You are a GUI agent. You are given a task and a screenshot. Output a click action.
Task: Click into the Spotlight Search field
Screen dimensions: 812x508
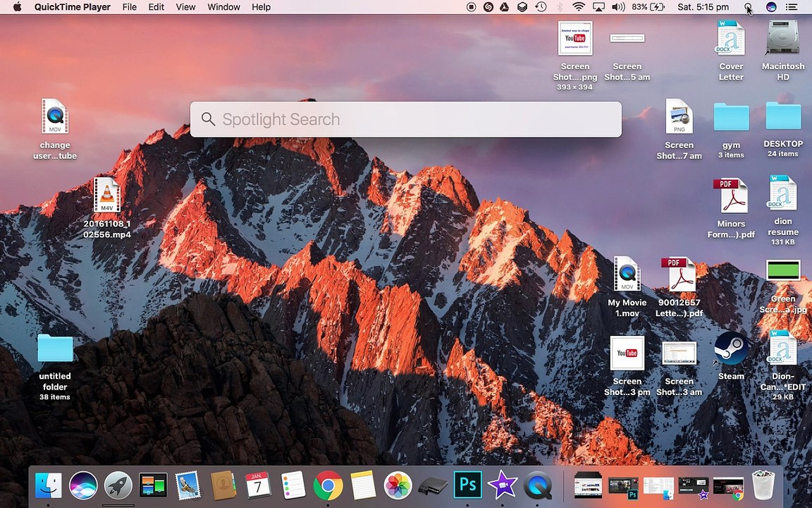[405, 119]
